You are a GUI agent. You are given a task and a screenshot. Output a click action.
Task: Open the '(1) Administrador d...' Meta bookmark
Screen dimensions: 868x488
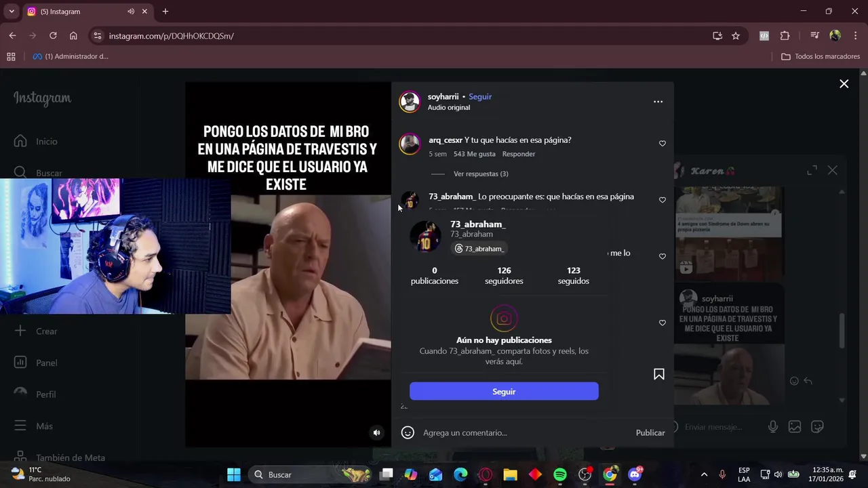(71, 56)
